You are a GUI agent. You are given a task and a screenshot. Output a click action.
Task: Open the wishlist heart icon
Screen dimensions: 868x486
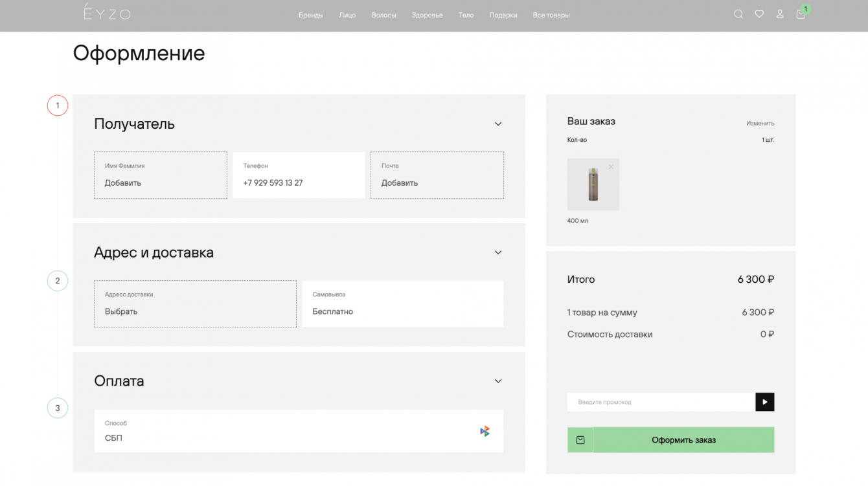[759, 14]
